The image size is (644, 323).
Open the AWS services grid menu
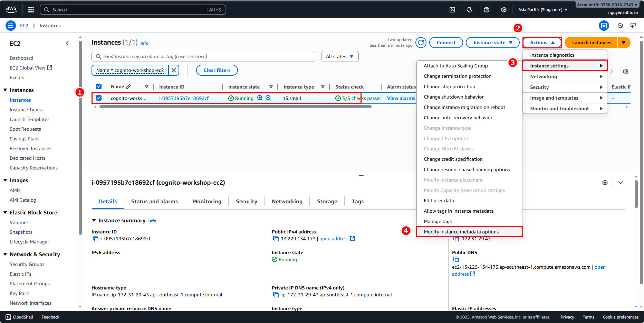[x=31, y=10]
